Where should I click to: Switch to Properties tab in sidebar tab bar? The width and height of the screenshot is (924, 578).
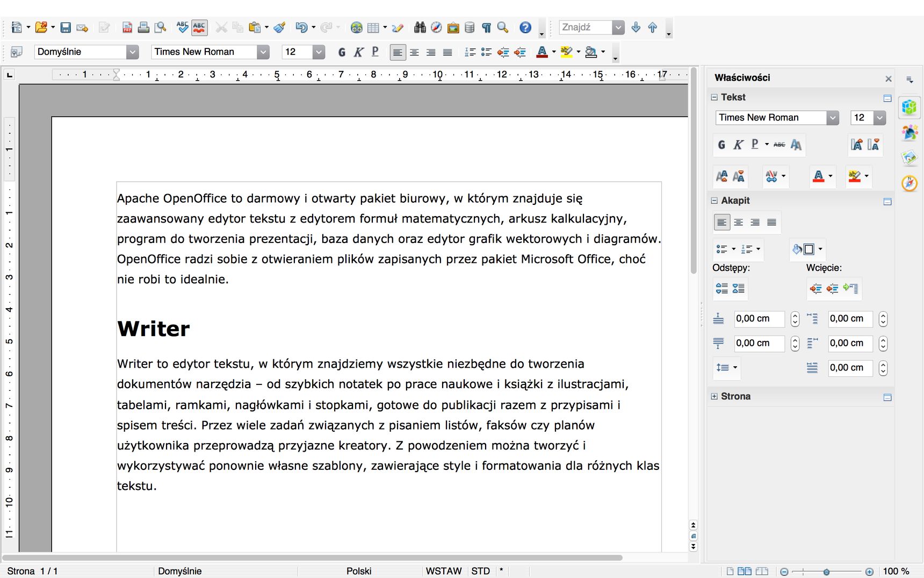click(909, 108)
